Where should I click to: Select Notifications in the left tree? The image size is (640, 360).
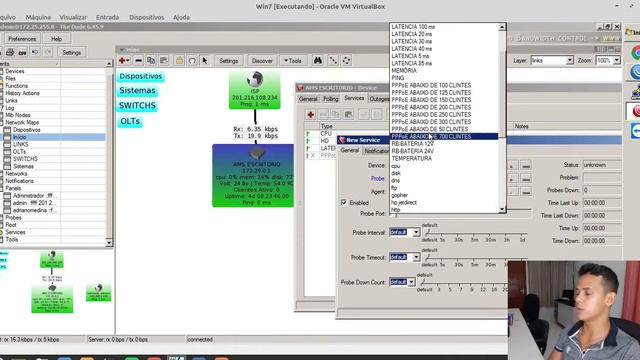click(19, 181)
